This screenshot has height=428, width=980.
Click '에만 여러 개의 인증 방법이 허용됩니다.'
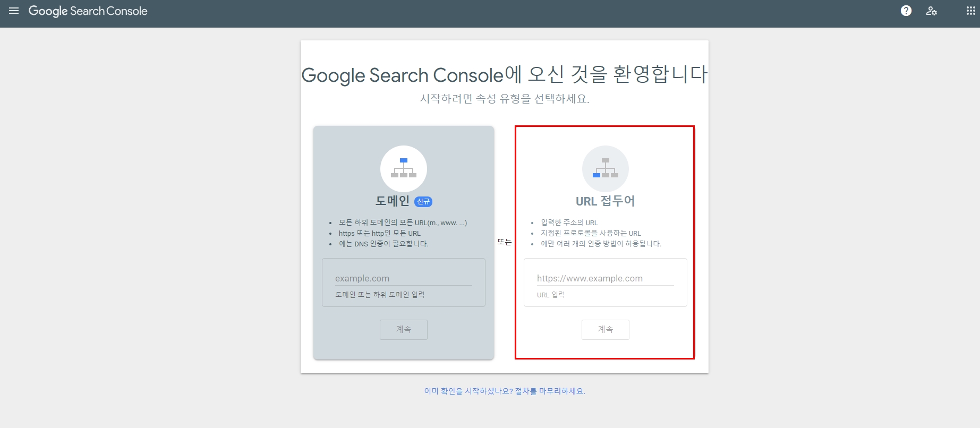pyautogui.click(x=601, y=244)
